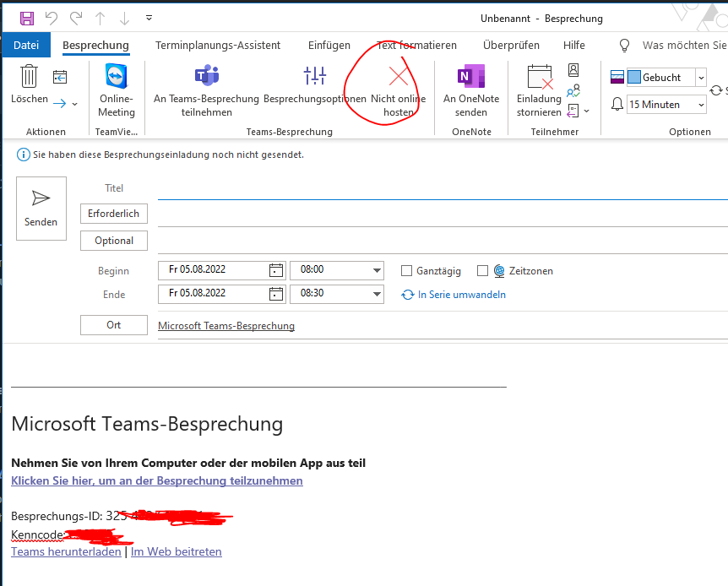The height and width of the screenshot is (586, 728).
Task: Open the 08:00 start time dropdown
Action: coord(377,270)
